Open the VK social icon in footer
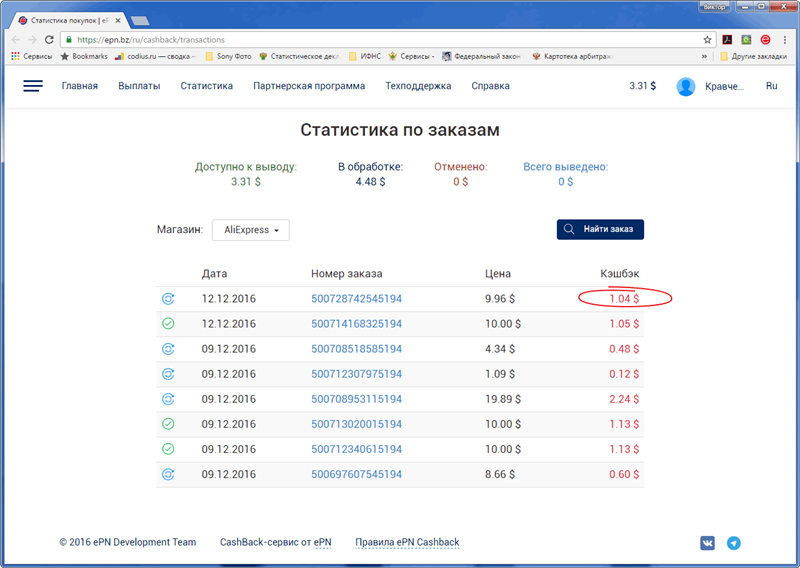 click(708, 543)
